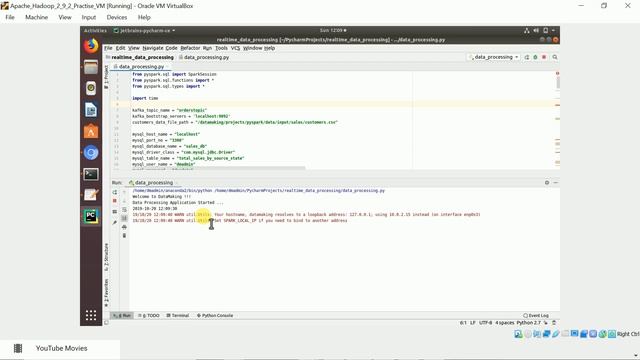This screenshot has height=360, width=640.
Task: Open the Run menu in PyCharm
Action: tap(207, 48)
